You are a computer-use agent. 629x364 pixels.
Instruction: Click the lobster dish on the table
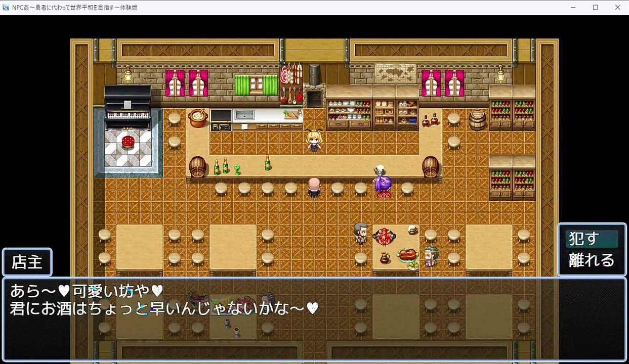point(385,236)
